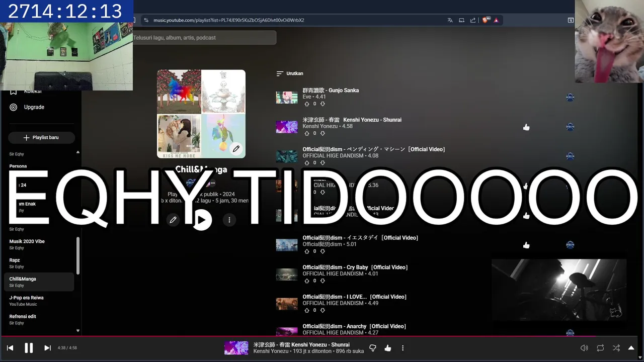This screenshot has width=644, height=362.
Task: Click sidebar scroll up arrow
Action: (78, 152)
